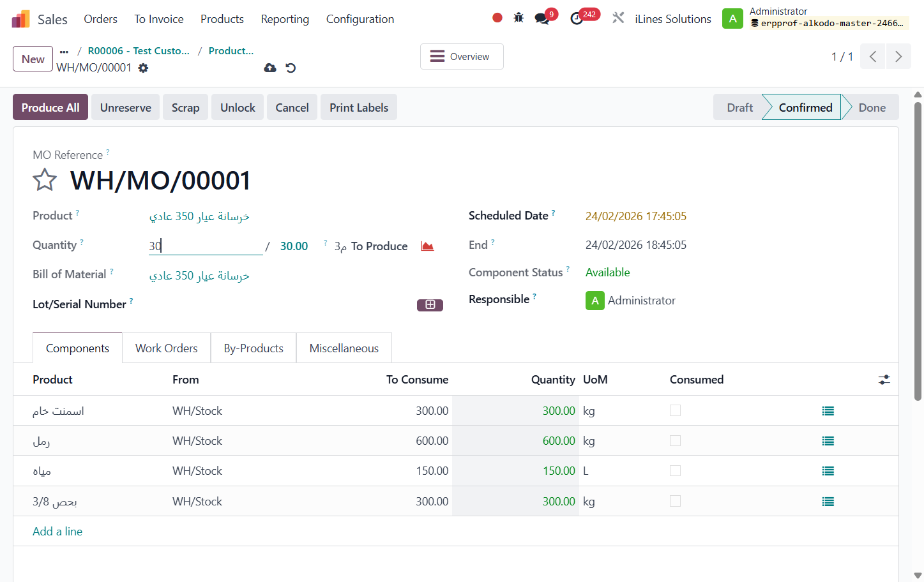The width and height of the screenshot is (924, 582).
Task: Mark the MO as favorite with star
Action: (45, 180)
